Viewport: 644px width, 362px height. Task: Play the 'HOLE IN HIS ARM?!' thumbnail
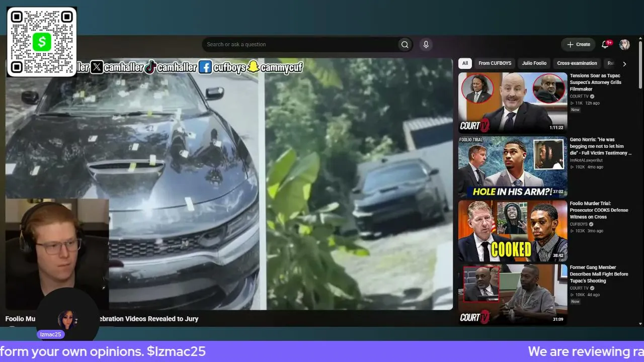[x=513, y=166]
